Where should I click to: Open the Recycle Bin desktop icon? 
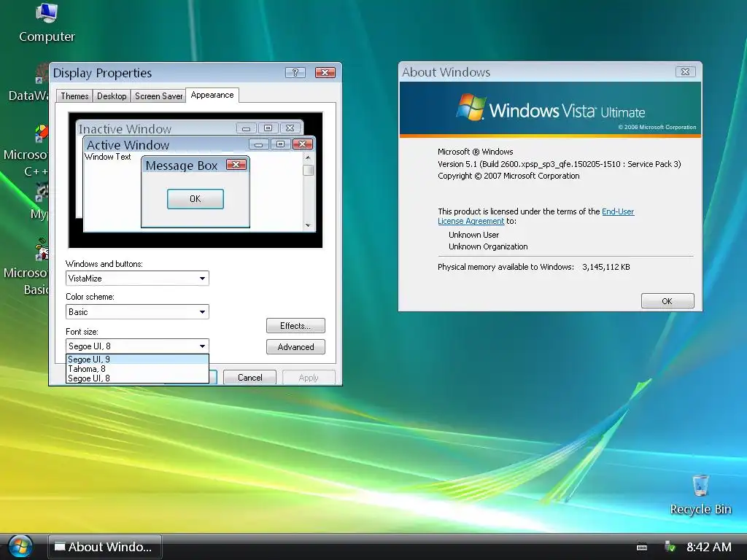click(x=700, y=495)
